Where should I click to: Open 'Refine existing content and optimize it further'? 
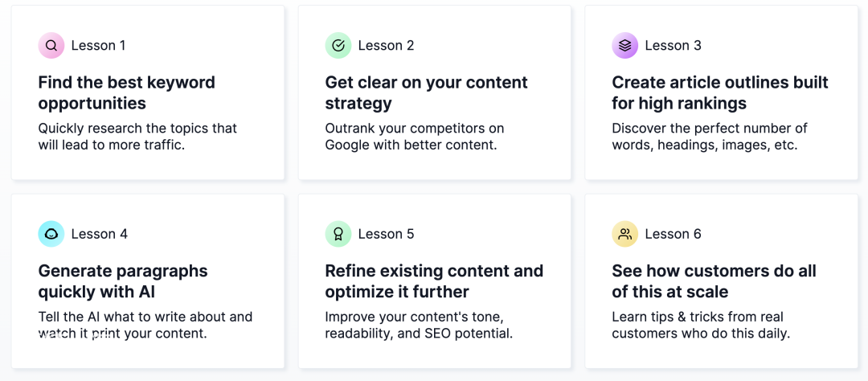pos(434,281)
